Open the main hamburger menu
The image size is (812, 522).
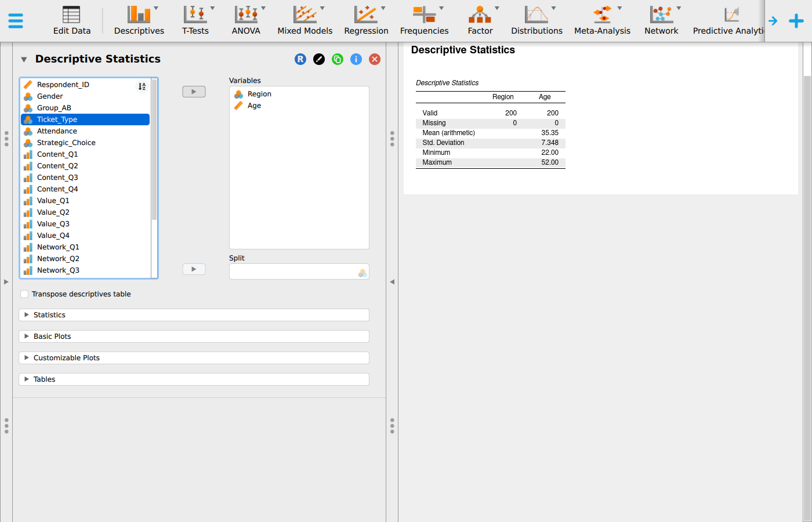tap(16, 21)
